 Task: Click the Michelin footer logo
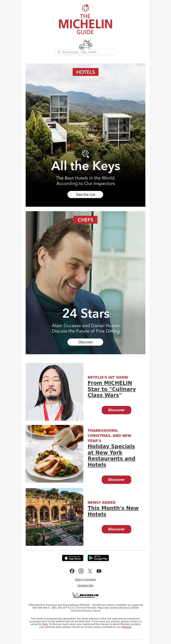85,595
